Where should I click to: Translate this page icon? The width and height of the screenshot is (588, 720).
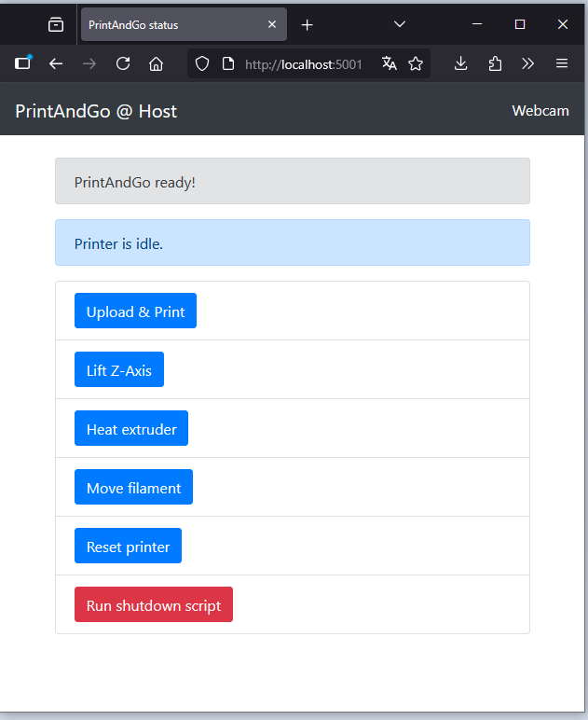tap(390, 63)
